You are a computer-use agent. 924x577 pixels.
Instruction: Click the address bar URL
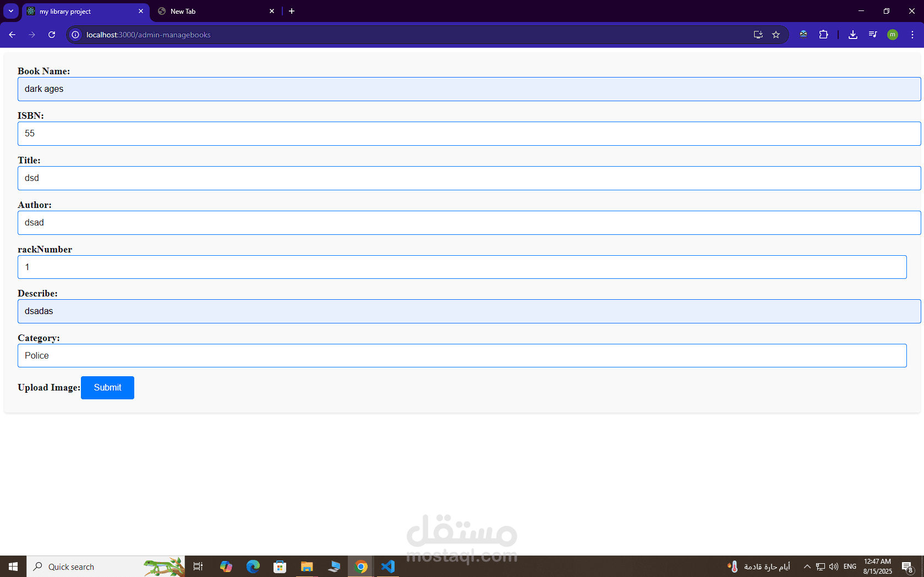click(149, 35)
